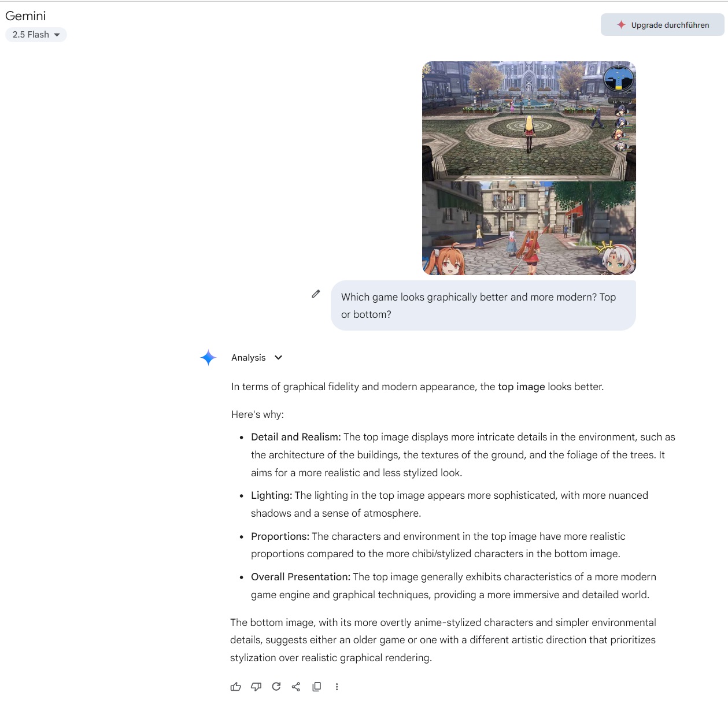Click the 'Here's why:' line
Screen dimensions: 728x704
[257, 414]
